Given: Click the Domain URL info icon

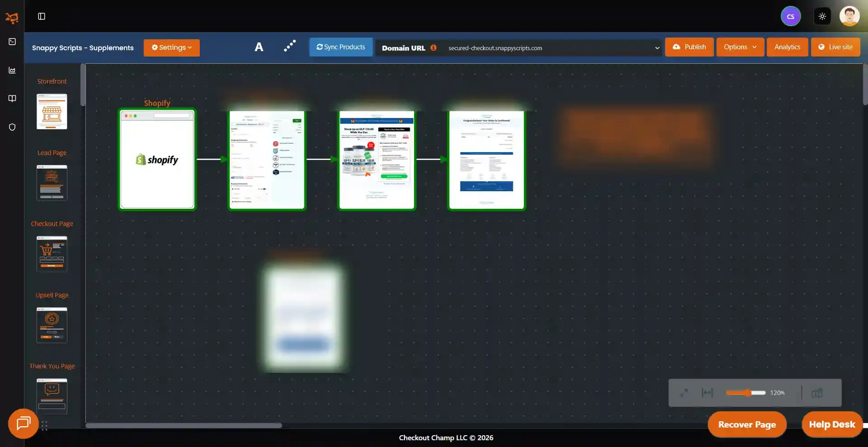Looking at the screenshot, I should [433, 47].
